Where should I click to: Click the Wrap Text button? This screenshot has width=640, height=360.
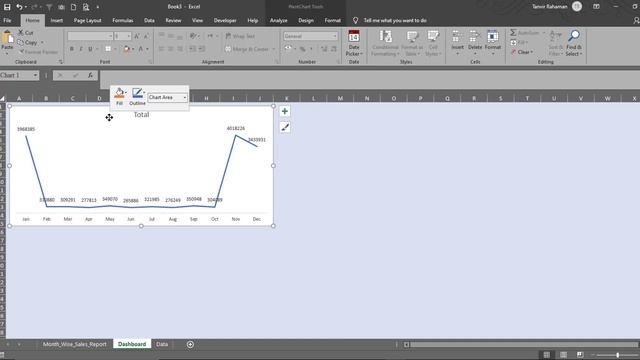click(240, 36)
